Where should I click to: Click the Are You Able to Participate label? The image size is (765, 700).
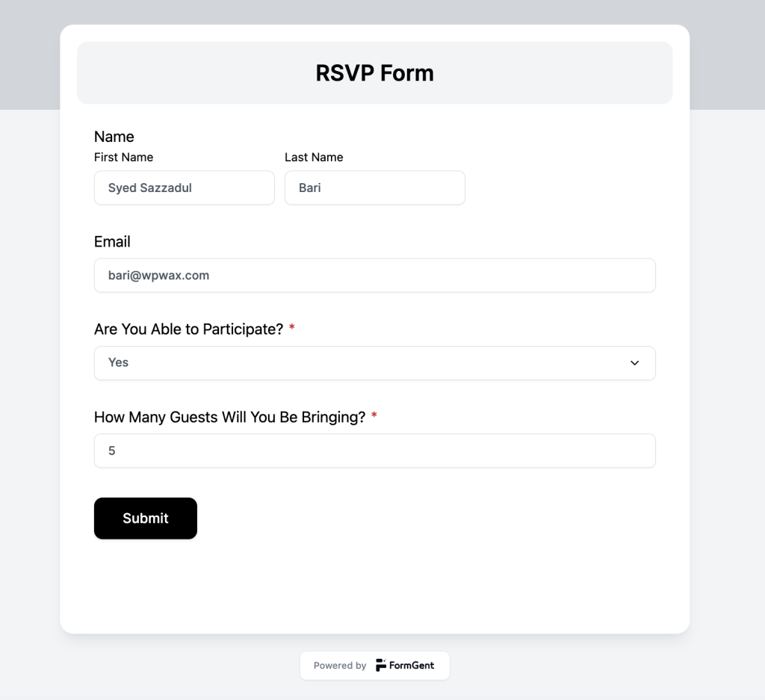coord(189,329)
